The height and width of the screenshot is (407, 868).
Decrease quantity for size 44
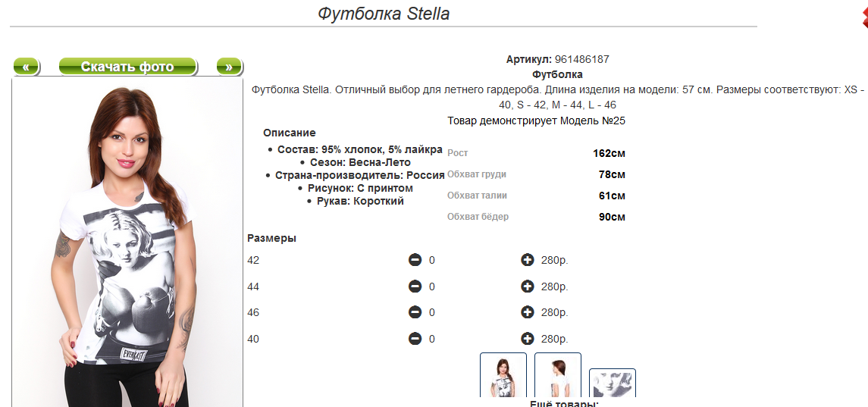pos(415,286)
